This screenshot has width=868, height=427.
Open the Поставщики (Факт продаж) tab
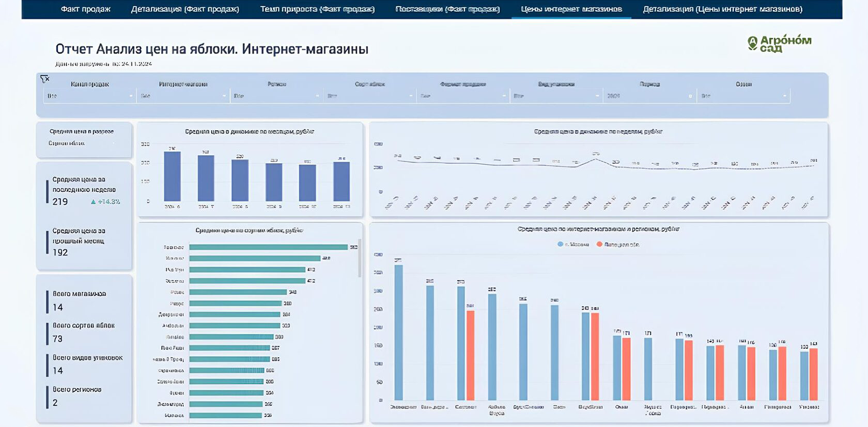[x=447, y=9]
